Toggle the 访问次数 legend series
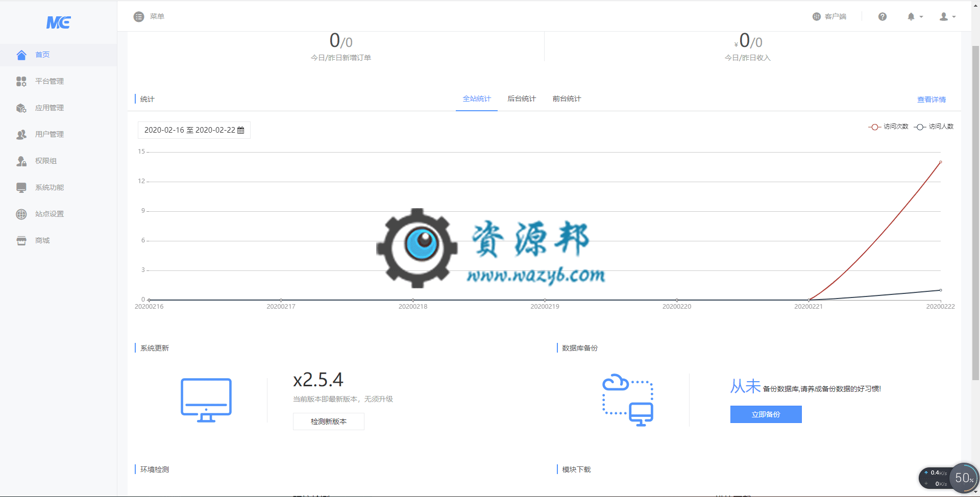This screenshot has width=980, height=497. (888, 127)
